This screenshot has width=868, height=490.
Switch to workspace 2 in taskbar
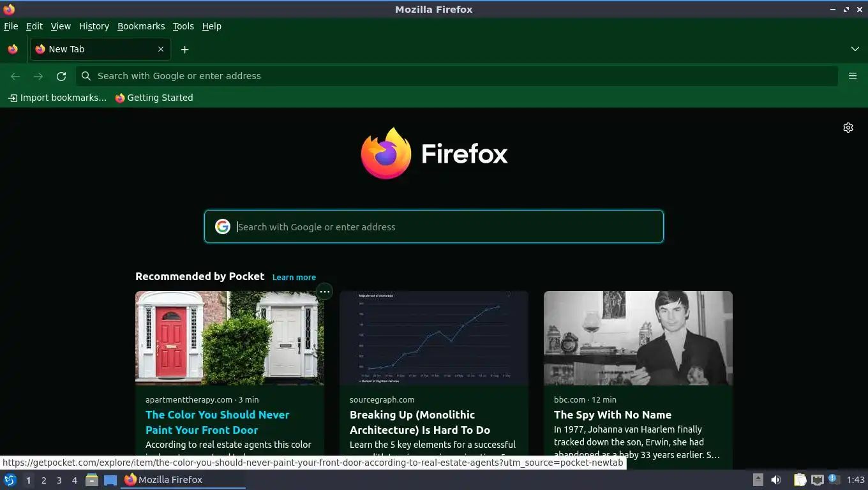43,480
